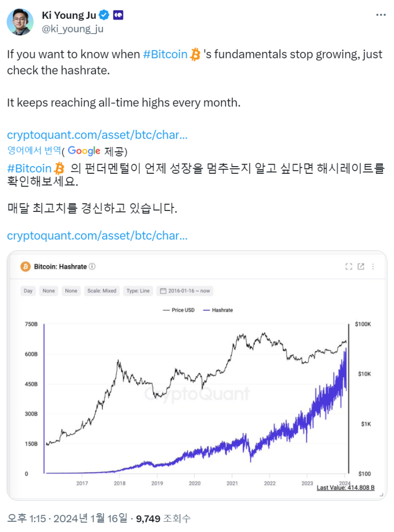This screenshot has width=394, height=532.
Task: Click the #Bitcoin hashtag in the English text
Action: point(165,55)
